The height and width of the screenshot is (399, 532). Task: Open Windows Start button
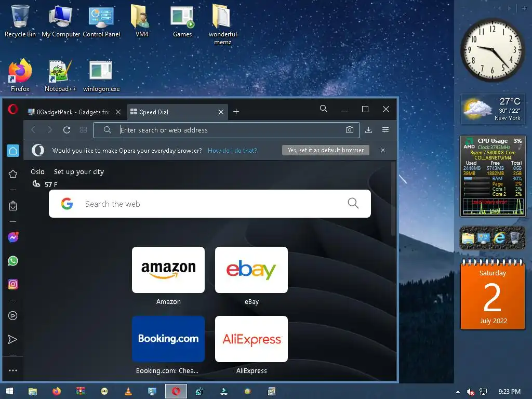pos(9,391)
